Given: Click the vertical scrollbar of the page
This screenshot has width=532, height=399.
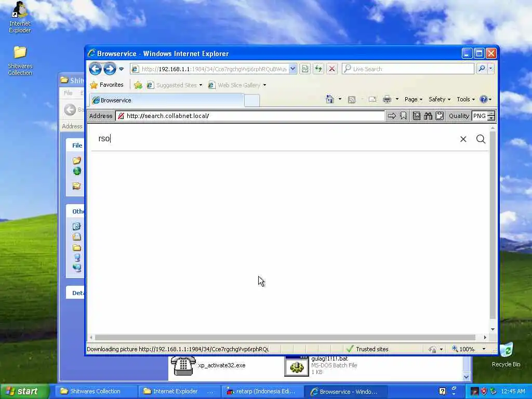Looking at the screenshot, I should tap(493, 225).
